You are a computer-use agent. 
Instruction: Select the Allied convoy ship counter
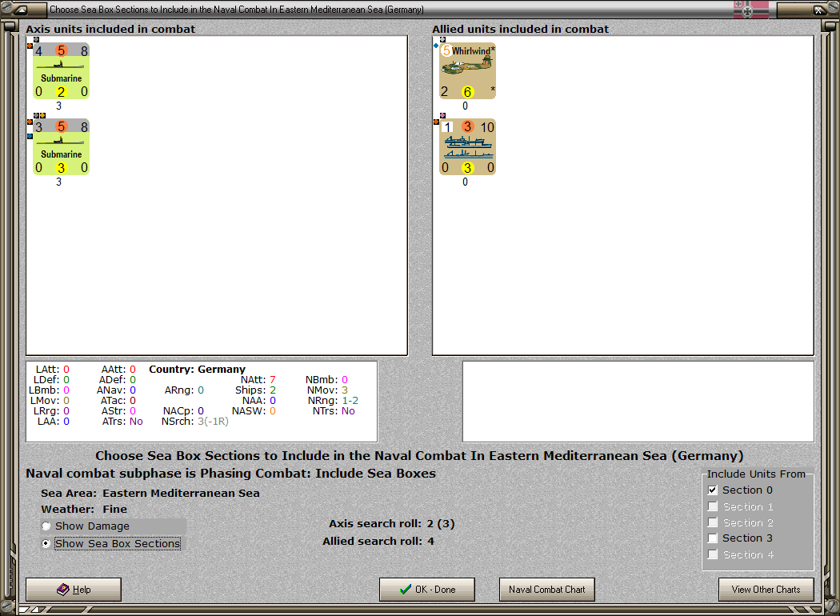[468, 147]
